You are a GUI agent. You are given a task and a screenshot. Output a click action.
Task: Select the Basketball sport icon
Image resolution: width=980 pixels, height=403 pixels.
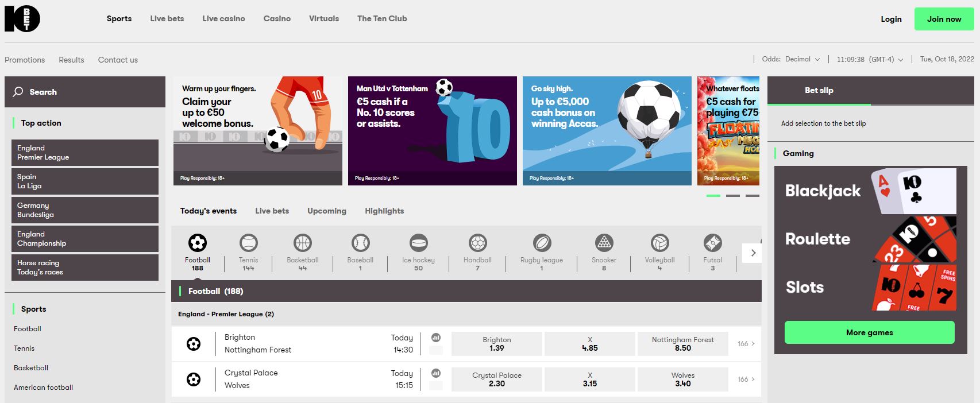303,243
